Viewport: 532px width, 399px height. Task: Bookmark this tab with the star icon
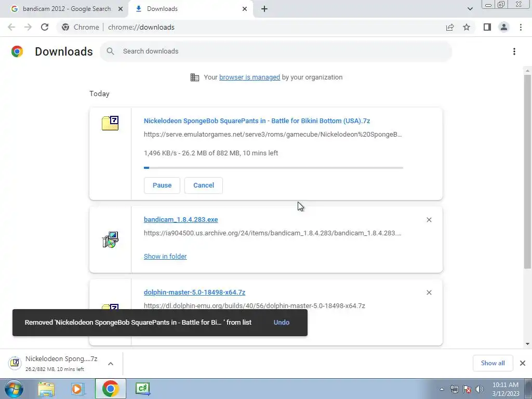point(467,27)
